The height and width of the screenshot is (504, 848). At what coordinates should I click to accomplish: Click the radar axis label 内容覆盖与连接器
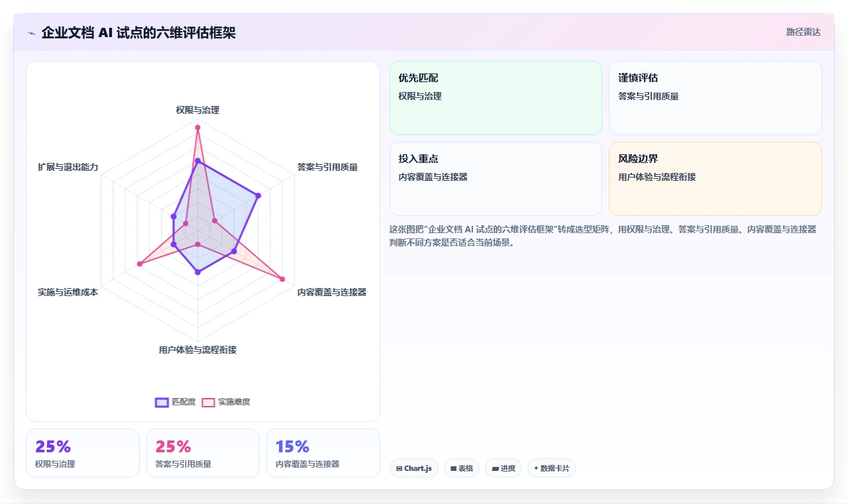(x=331, y=292)
